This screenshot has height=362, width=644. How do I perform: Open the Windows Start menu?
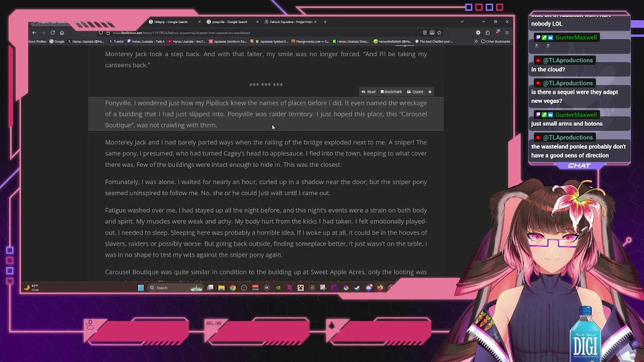point(141,288)
